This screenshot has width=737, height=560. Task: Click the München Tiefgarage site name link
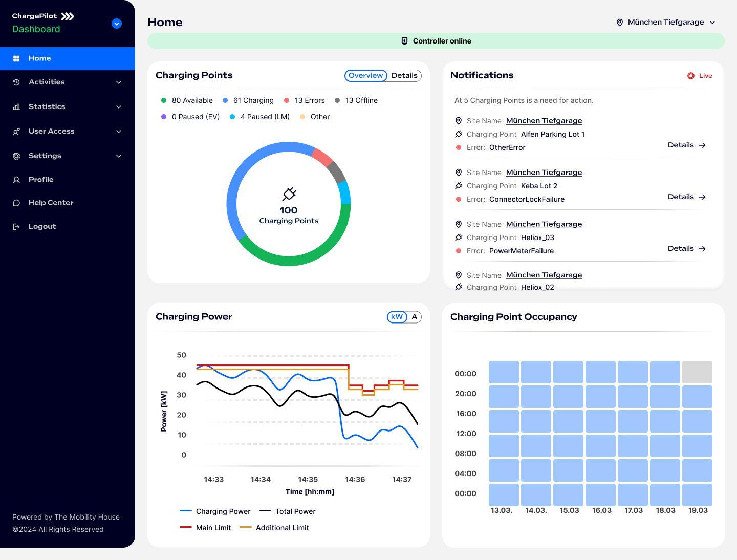544,120
